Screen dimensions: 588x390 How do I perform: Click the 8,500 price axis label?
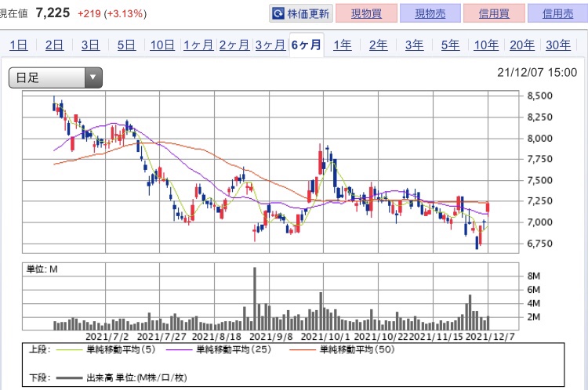[x=539, y=96]
